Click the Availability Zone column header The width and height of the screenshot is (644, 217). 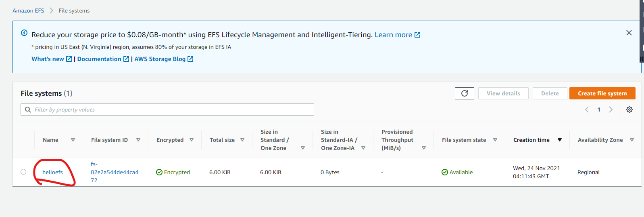[x=600, y=140]
